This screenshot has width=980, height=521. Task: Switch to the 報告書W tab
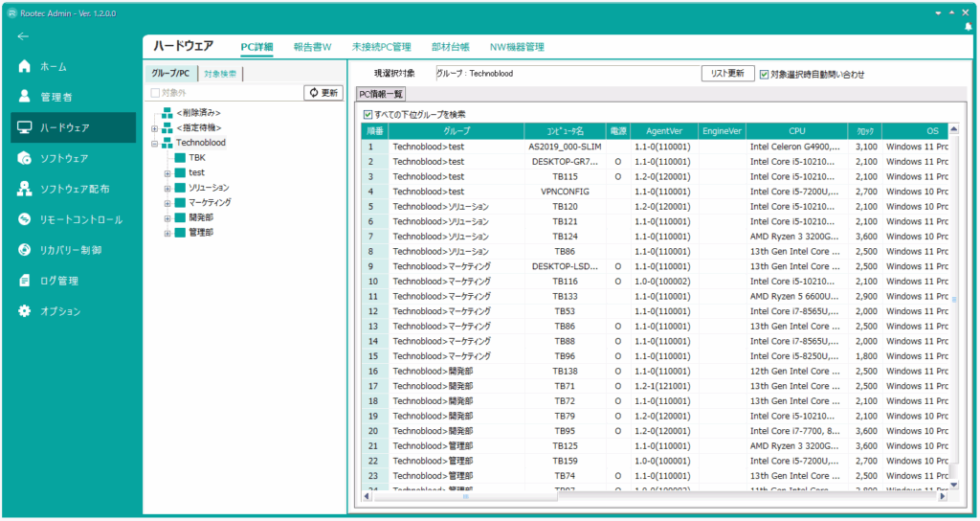point(313,46)
